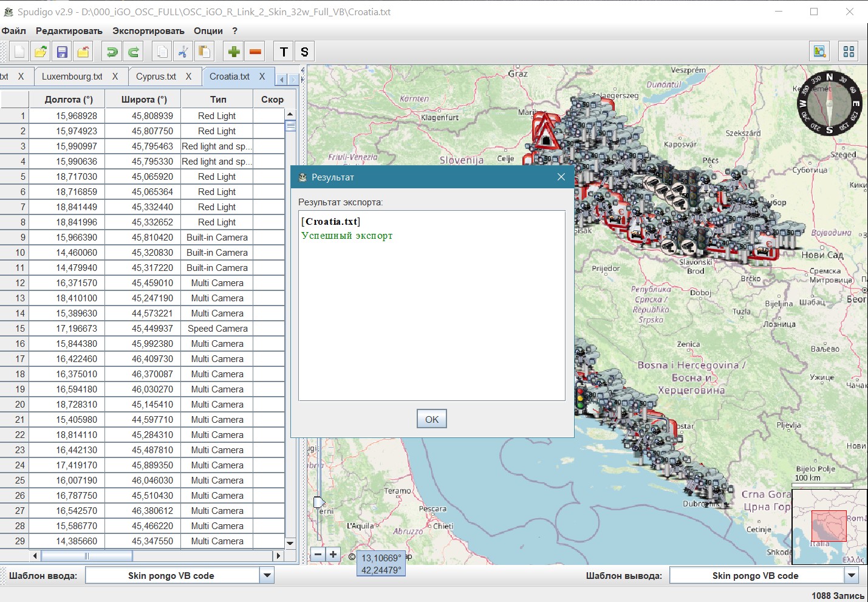This screenshot has width=868, height=602.
Task: Select the Speed Camera cell in row 15
Action: [217, 329]
